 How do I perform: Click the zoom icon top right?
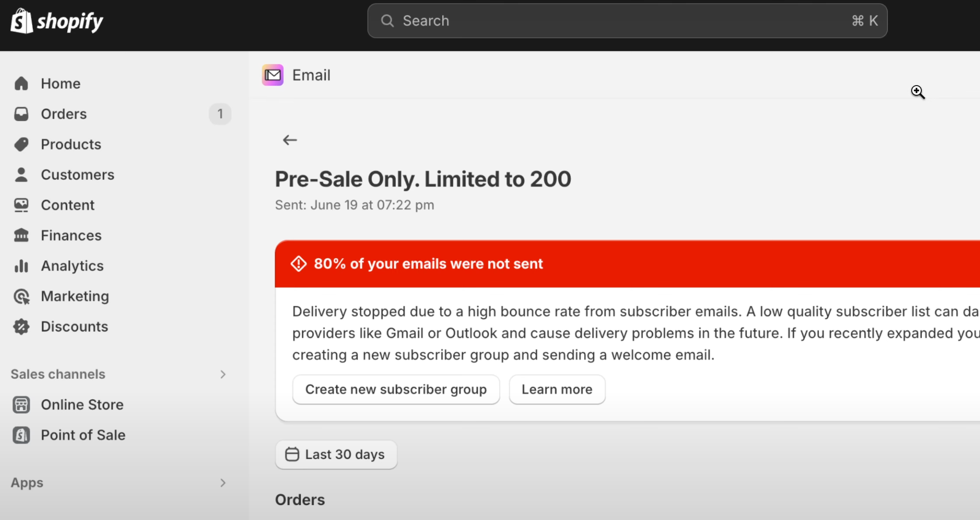(918, 92)
